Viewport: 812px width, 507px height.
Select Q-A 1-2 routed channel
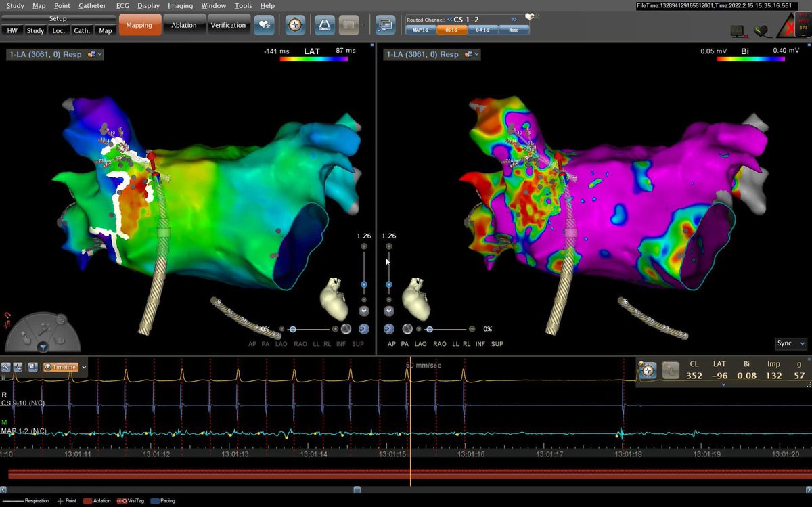click(482, 30)
